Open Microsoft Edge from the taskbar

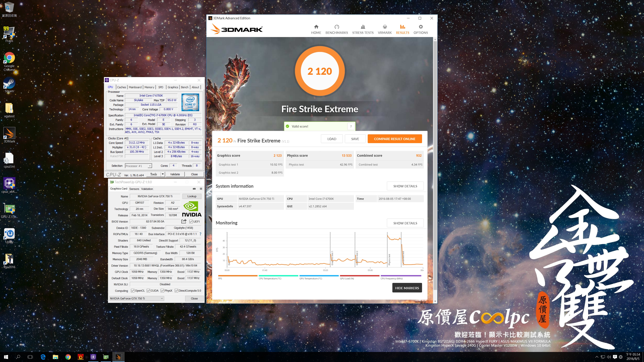pos(43,357)
